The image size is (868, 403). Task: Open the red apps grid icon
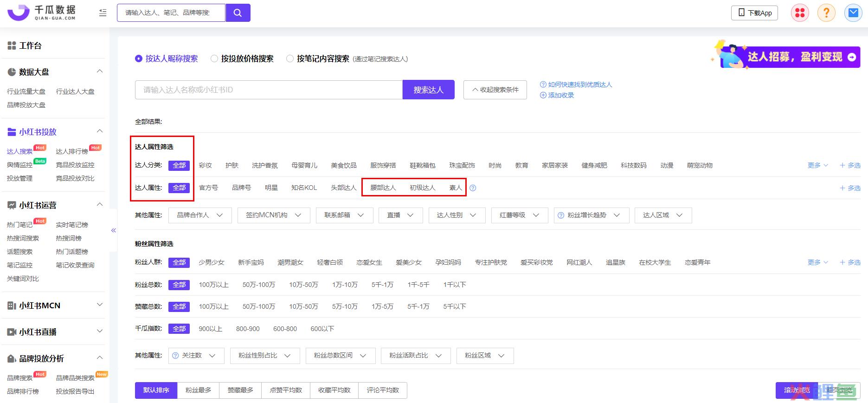pyautogui.click(x=800, y=13)
